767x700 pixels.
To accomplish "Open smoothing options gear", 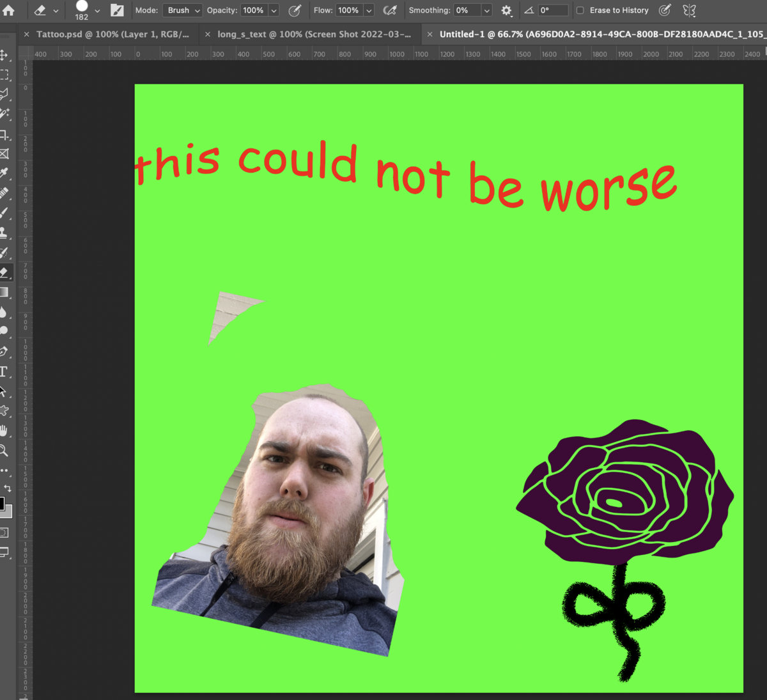I will 506,10.
